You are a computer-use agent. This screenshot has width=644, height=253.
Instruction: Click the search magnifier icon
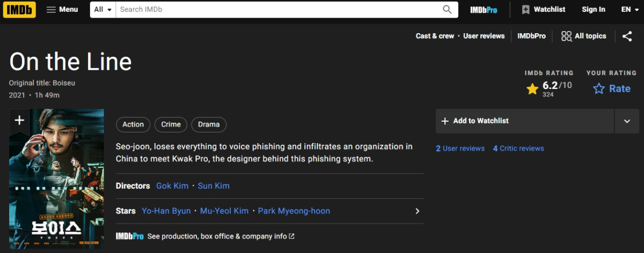pyautogui.click(x=447, y=10)
